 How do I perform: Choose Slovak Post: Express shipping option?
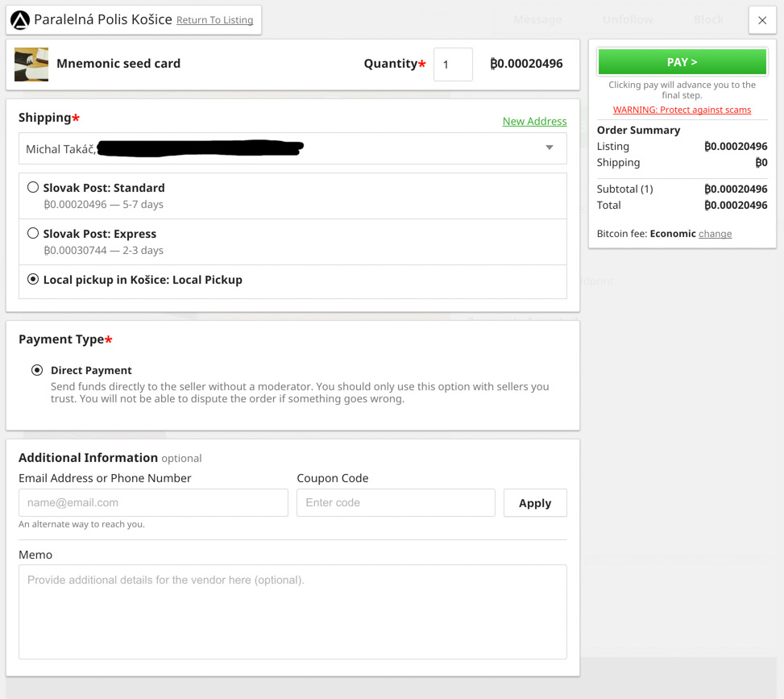(x=33, y=234)
